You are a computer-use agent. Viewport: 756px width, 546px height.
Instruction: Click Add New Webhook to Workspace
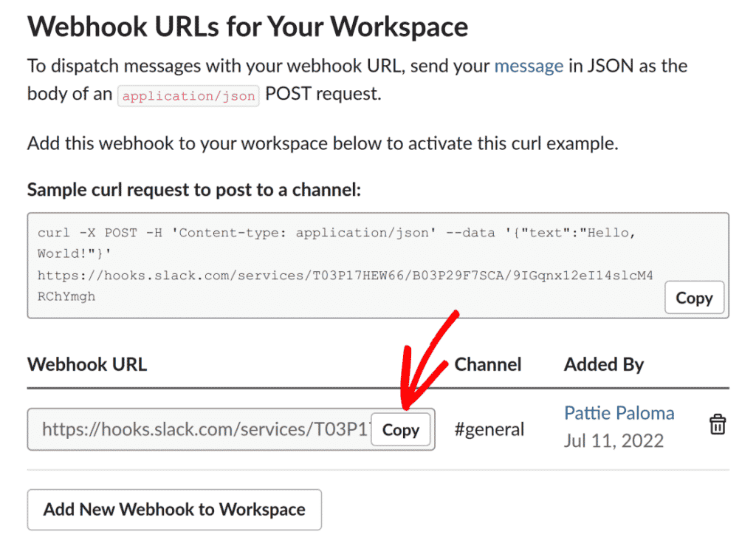point(174,510)
